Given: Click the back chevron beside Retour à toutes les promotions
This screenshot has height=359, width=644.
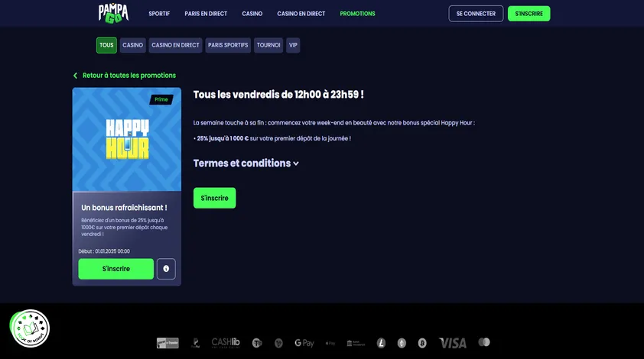Looking at the screenshot, I should 75,76.
